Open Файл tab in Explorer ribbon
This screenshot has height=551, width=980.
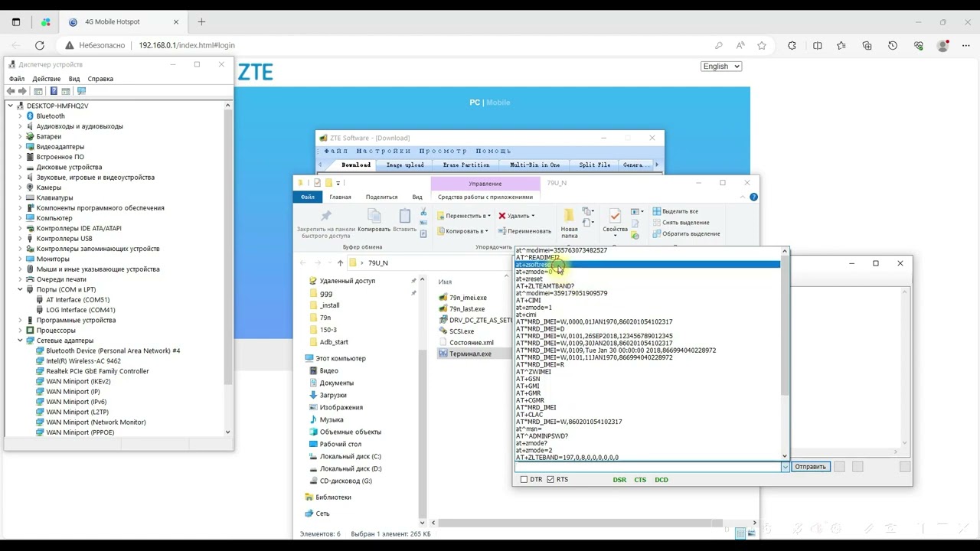(x=307, y=197)
